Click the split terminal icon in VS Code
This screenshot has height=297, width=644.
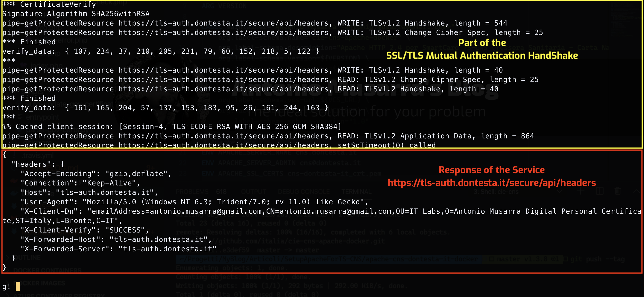tap(600, 192)
